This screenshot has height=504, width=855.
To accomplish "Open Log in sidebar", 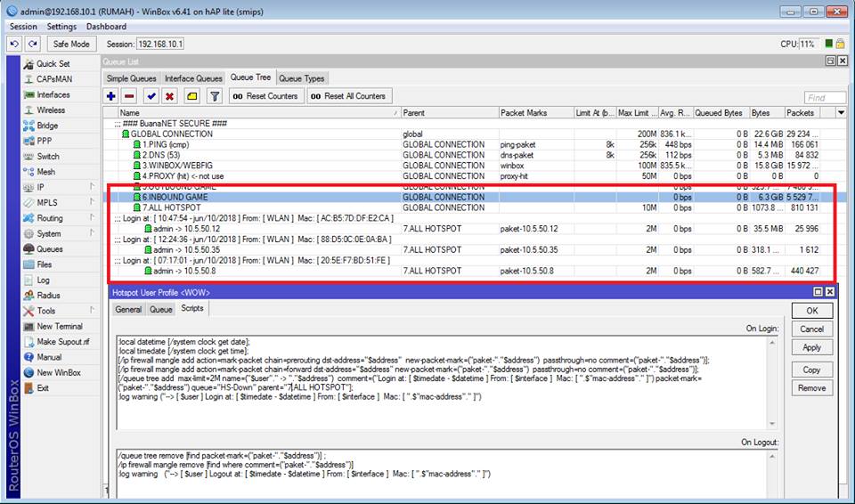I will [x=43, y=280].
